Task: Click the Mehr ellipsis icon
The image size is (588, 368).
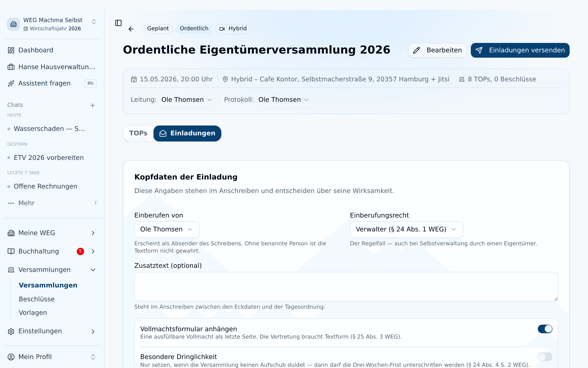Action: click(11, 203)
